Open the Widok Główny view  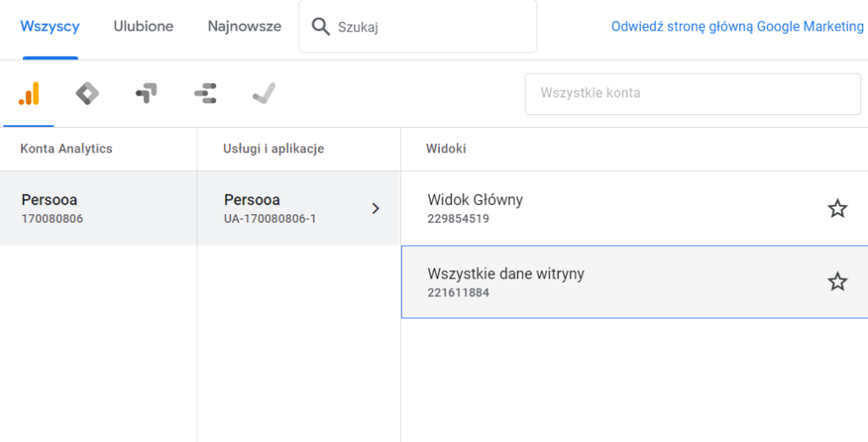point(634,208)
